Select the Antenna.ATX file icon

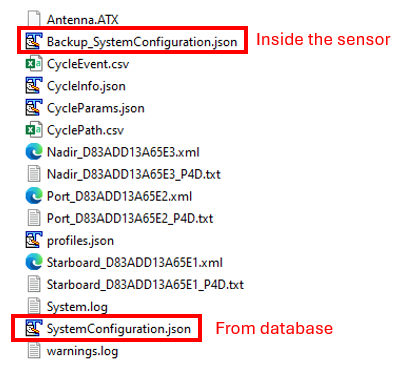coord(34,19)
